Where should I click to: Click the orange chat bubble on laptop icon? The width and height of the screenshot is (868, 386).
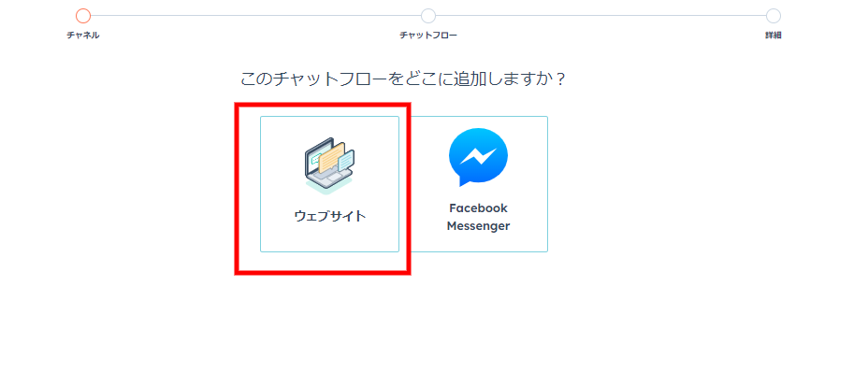click(x=331, y=156)
